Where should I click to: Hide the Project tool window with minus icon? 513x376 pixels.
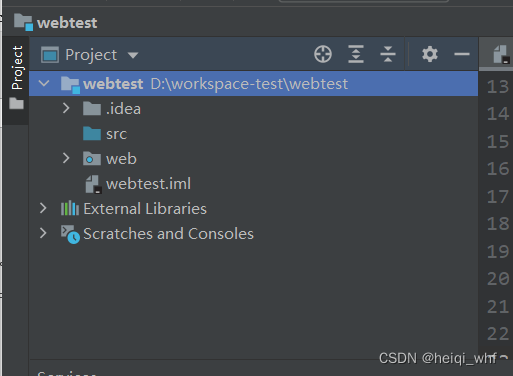click(x=462, y=54)
